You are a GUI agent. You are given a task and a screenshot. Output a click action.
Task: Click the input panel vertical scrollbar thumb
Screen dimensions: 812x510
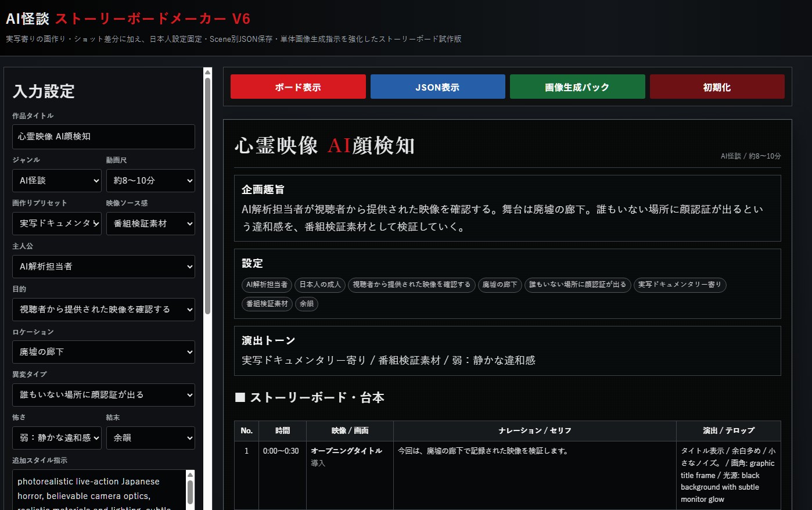coord(207,196)
